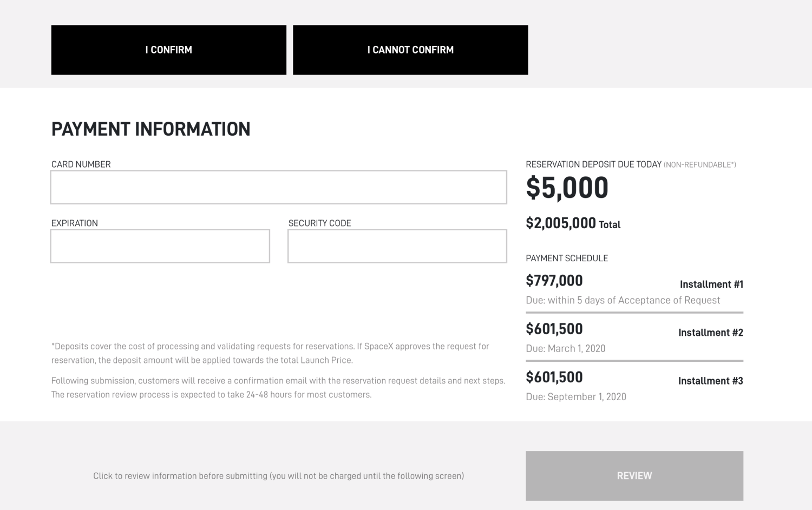Click the CARD NUMBER label
812x510 pixels.
(81, 164)
